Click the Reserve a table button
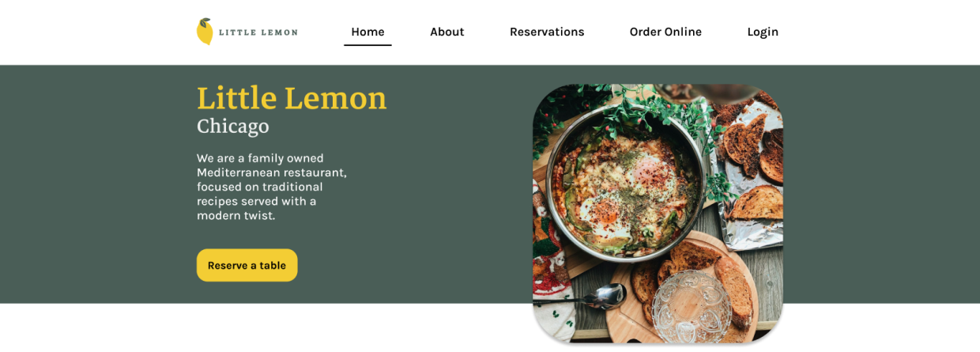 247,265
